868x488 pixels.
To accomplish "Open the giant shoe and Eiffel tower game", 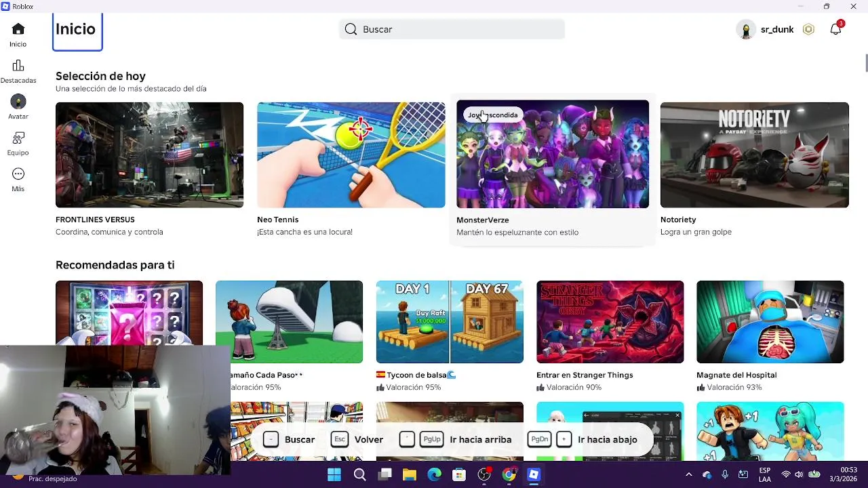I will 289,322.
